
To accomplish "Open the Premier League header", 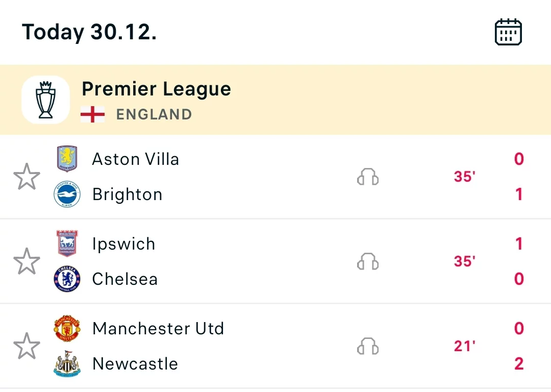I will [x=275, y=100].
